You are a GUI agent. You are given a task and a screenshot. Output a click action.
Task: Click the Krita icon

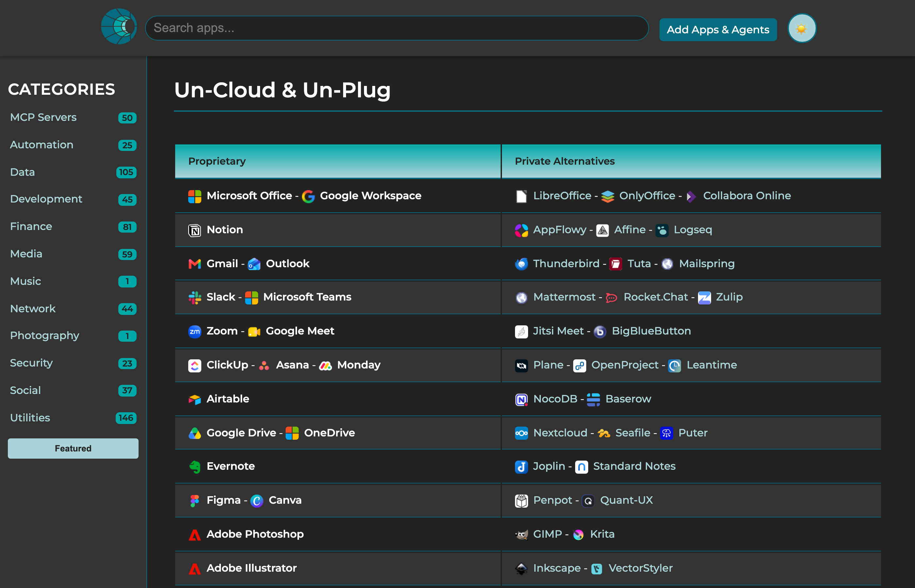(578, 534)
